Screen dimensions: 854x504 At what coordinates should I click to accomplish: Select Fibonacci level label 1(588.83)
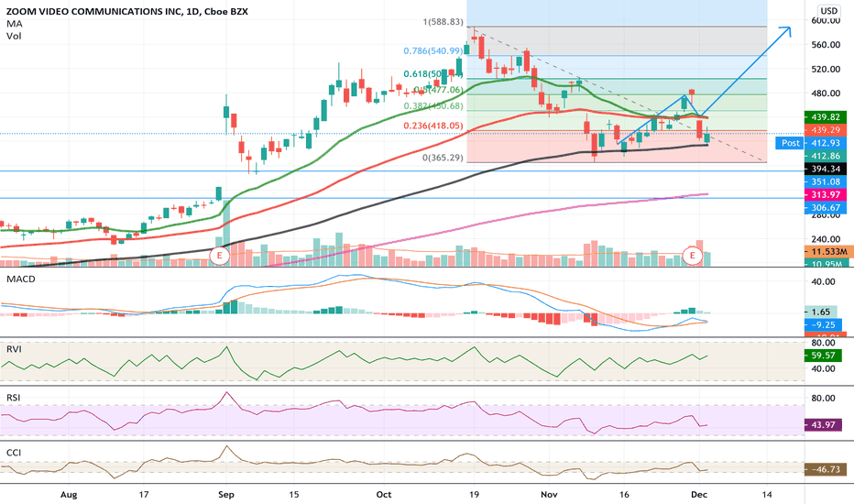tap(443, 22)
